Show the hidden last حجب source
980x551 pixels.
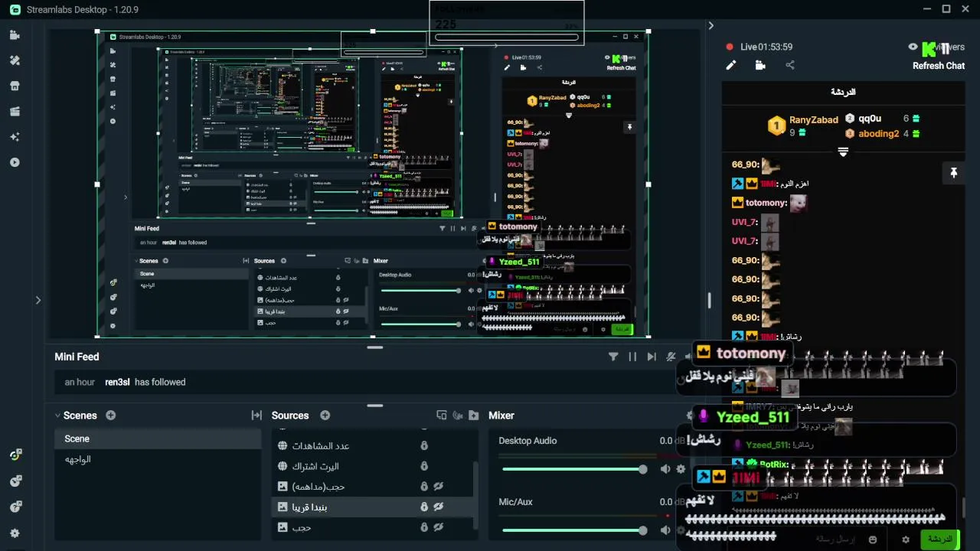point(439,527)
